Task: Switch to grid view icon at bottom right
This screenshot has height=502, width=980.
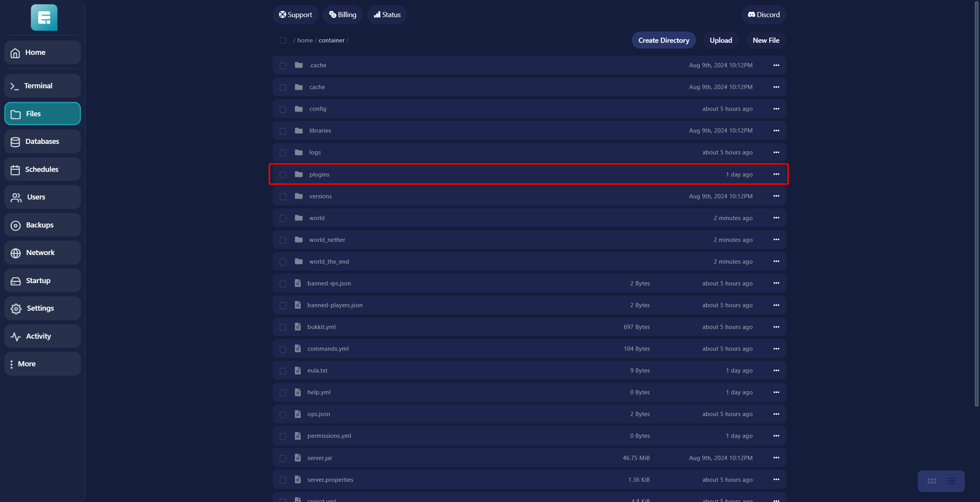Action: click(931, 481)
